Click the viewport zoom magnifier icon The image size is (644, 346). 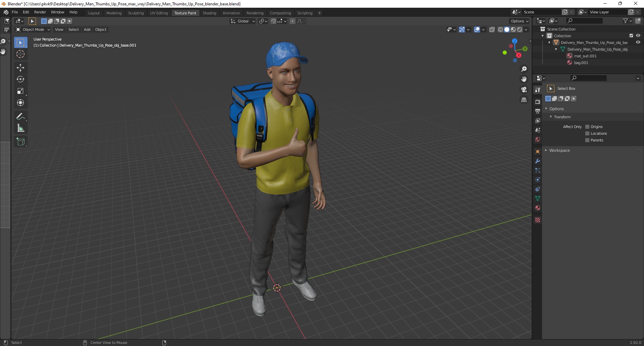(x=524, y=69)
